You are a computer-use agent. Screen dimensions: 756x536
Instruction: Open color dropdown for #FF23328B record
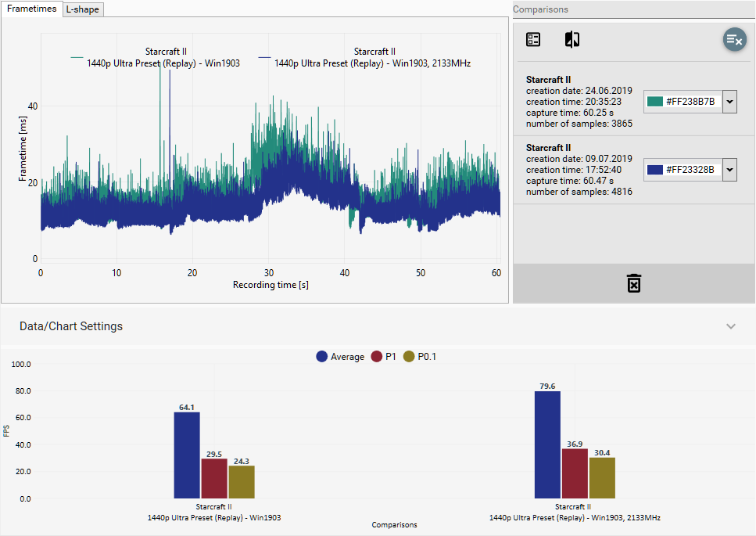[x=729, y=170]
